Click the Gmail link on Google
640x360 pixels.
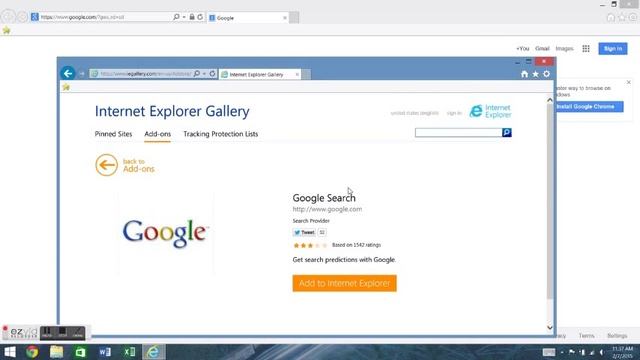(x=542, y=49)
